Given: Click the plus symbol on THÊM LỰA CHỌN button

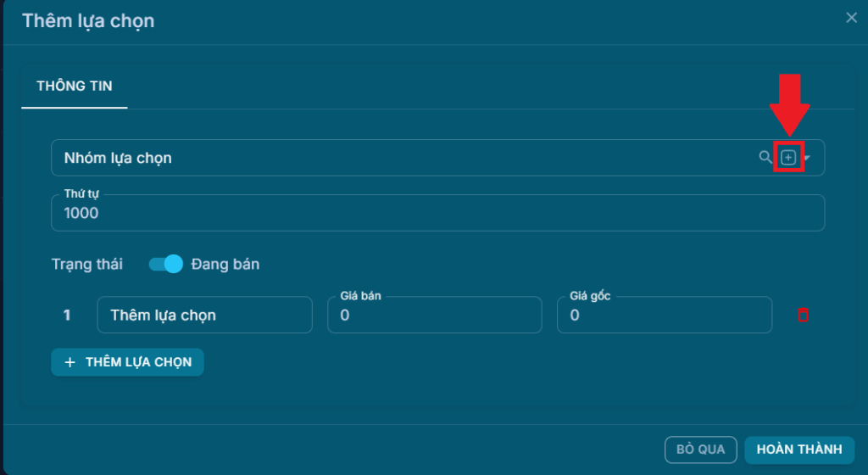Looking at the screenshot, I should tap(70, 362).
